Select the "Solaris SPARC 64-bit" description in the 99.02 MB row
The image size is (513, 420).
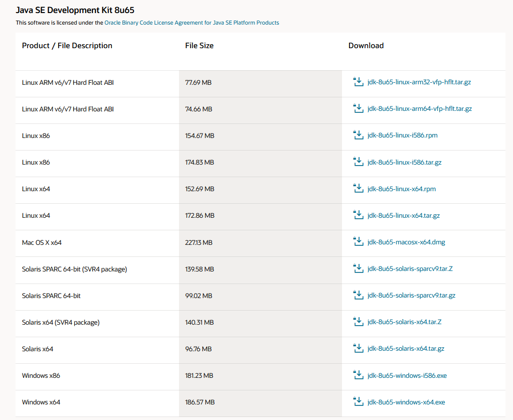pyautogui.click(x=51, y=296)
